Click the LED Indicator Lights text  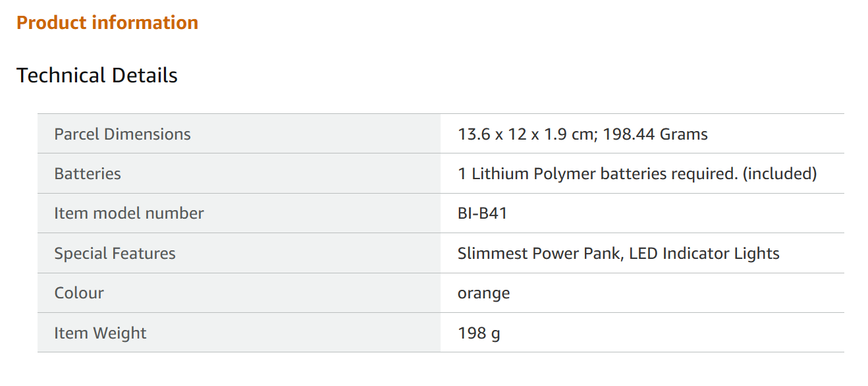click(704, 254)
